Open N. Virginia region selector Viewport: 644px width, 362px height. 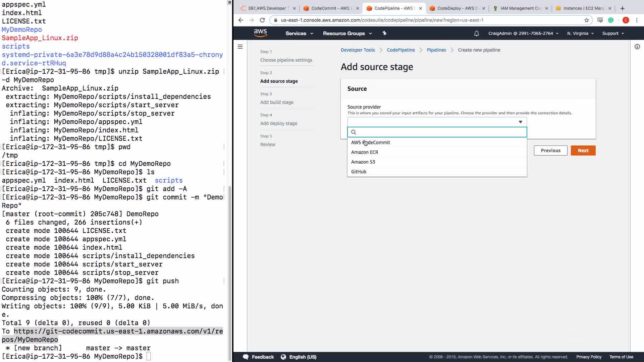pyautogui.click(x=580, y=34)
